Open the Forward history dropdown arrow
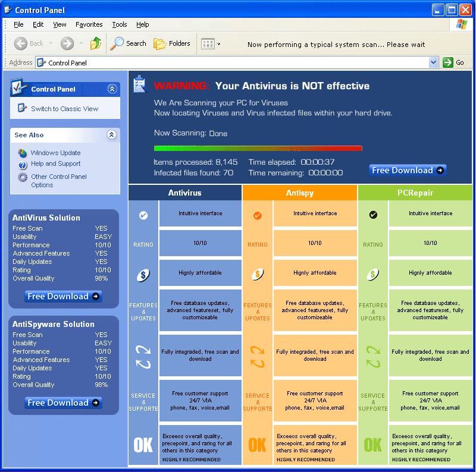 tap(81, 43)
